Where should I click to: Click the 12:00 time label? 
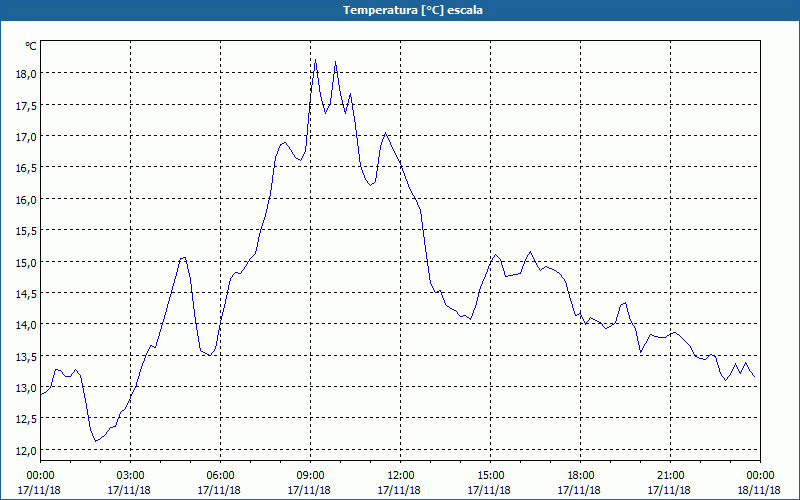click(x=401, y=476)
